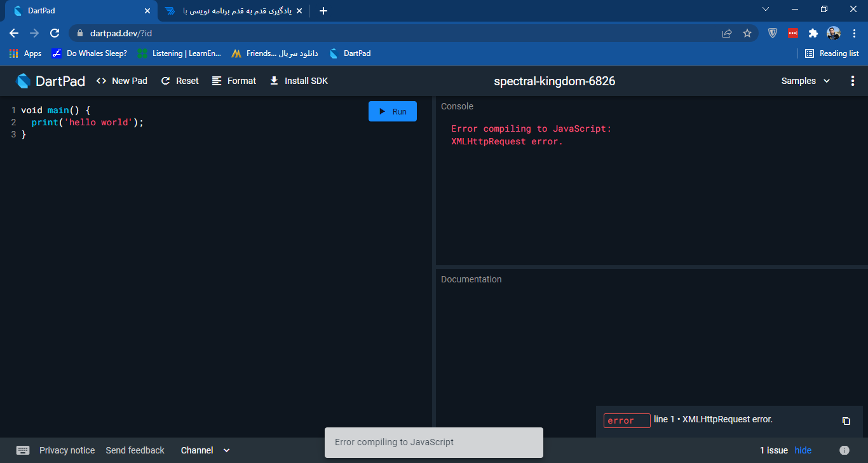Show keyboard shortcuts icon
868x463 pixels.
(x=23, y=450)
